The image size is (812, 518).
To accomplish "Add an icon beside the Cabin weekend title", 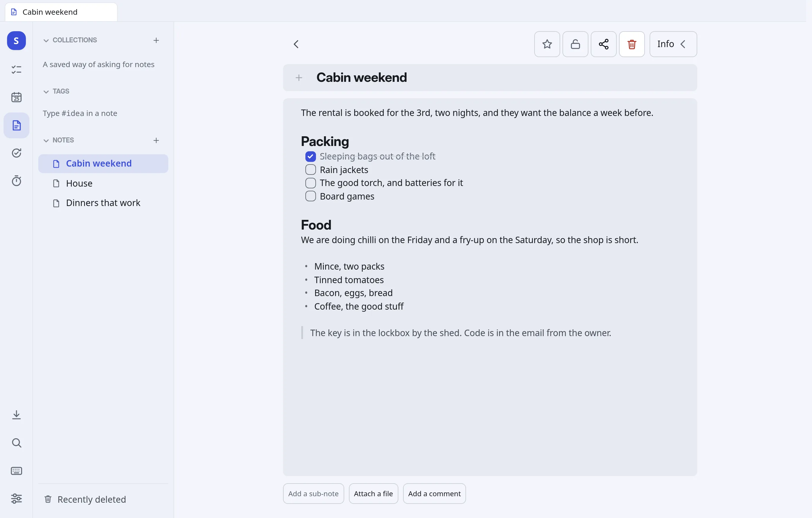I will click(299, 78).
